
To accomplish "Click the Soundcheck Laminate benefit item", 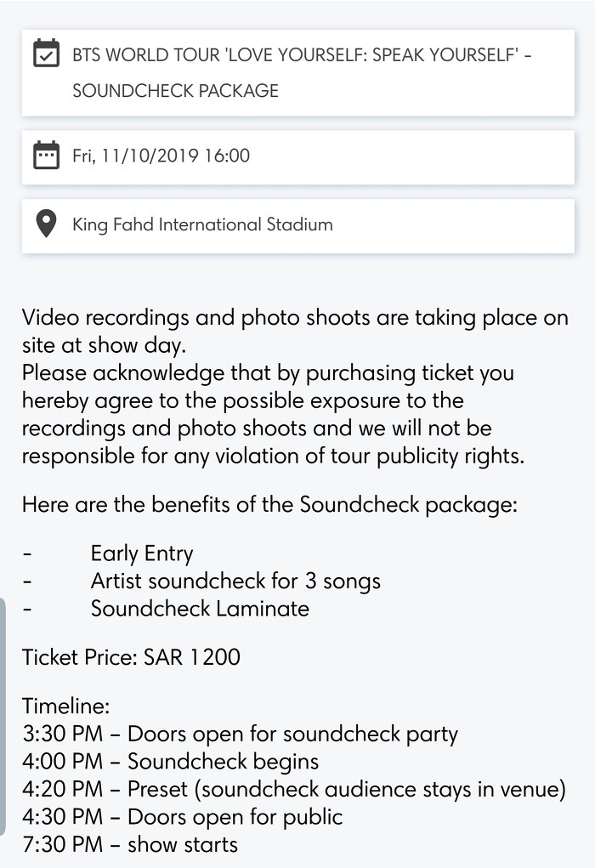I will tap(200, 609).
